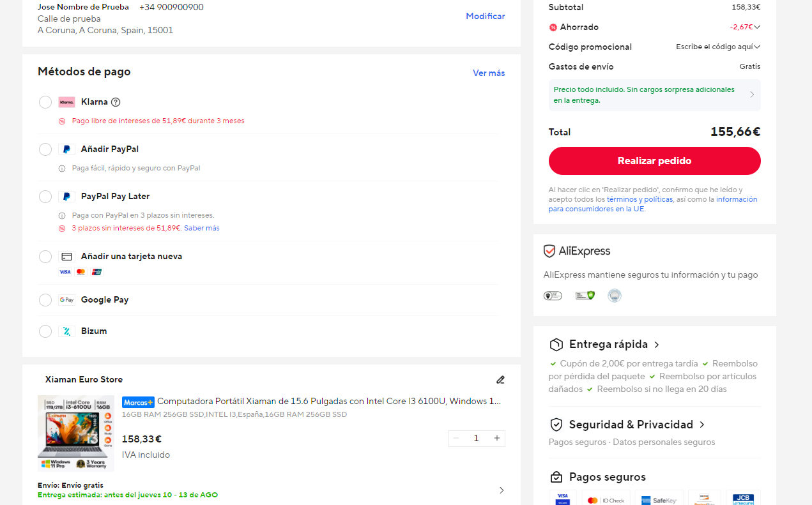Click the round seal certification badge

(615, 296)
